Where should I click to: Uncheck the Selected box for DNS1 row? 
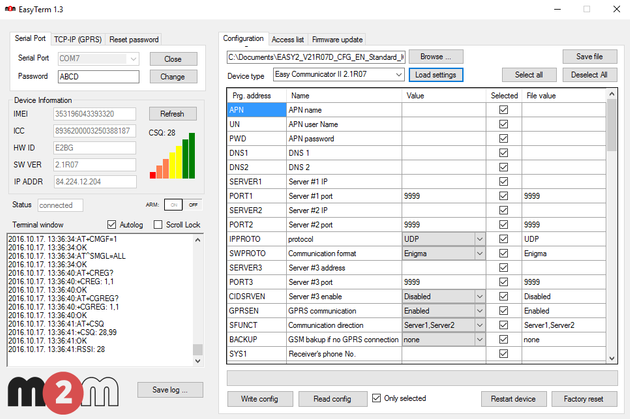coord(503,153)
